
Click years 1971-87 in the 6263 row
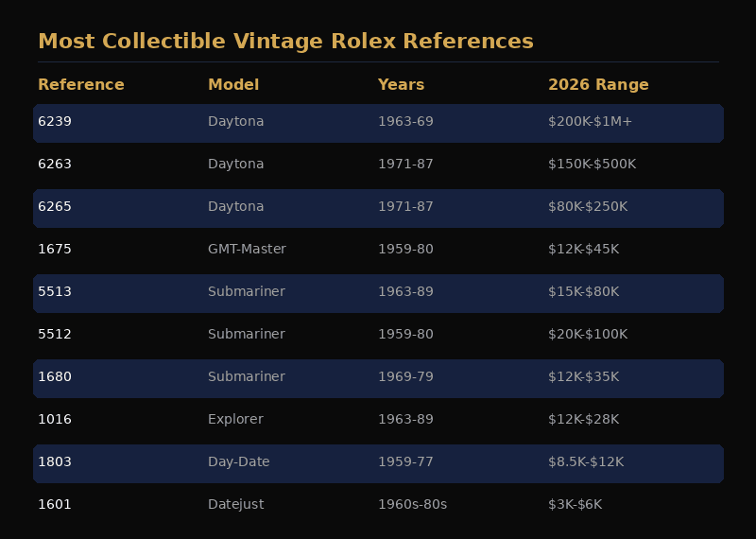405,165
